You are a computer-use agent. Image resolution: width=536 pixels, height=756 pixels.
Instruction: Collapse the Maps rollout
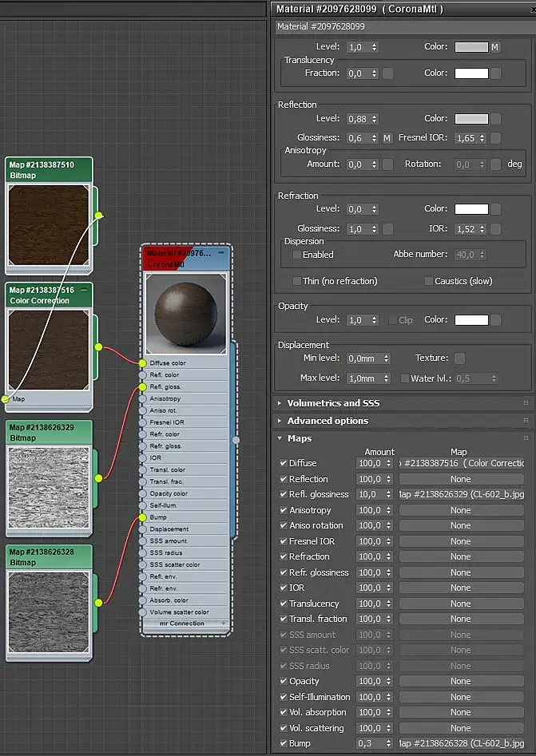[x=300, y=438]
